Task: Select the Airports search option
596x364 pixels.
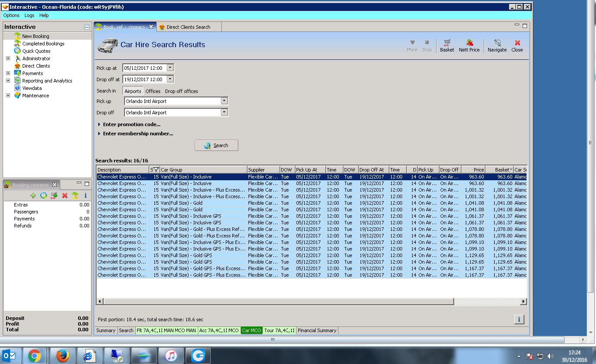Action: [133, 91]
